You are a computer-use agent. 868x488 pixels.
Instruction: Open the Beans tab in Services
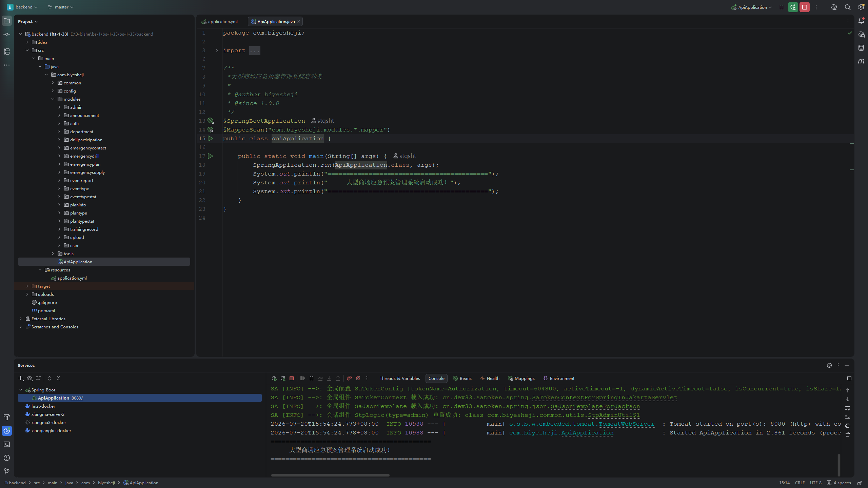tap(462, 378)
